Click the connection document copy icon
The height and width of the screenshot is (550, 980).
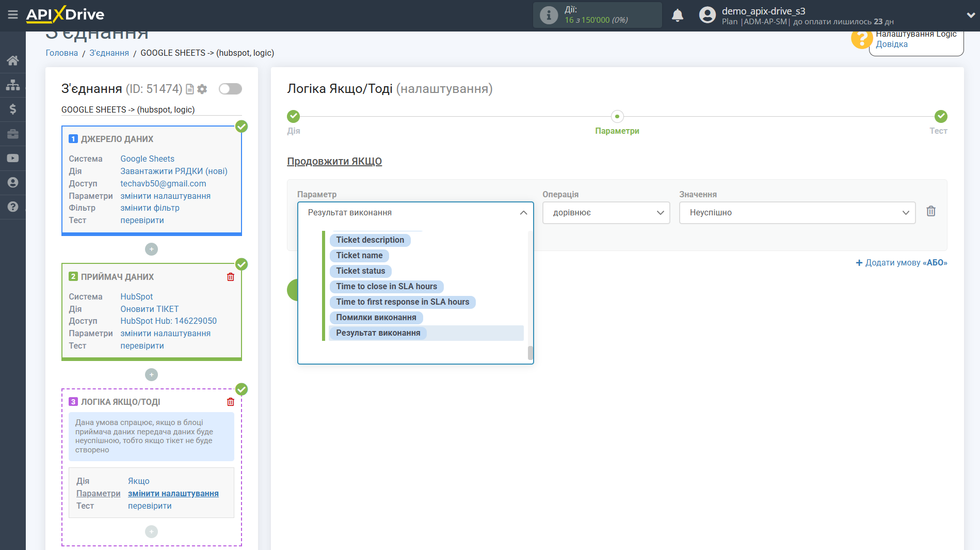point(190,89)
